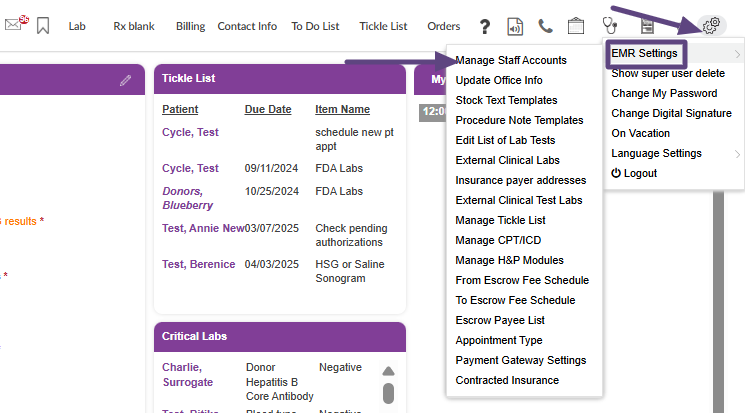
Task: Click the audio document icon
Action: pos(515,26)
